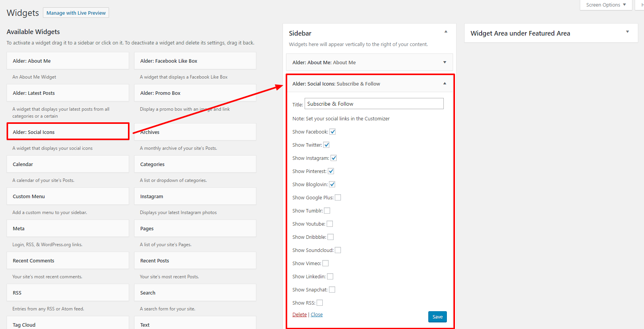
Task: Expand Widget Area under Featured Area
Action: [x=627, y=32]
